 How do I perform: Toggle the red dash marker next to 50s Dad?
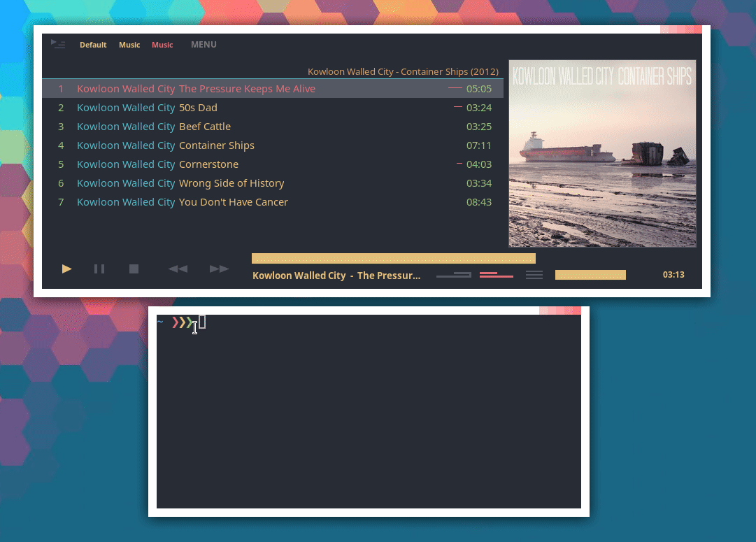pos(457,107)
